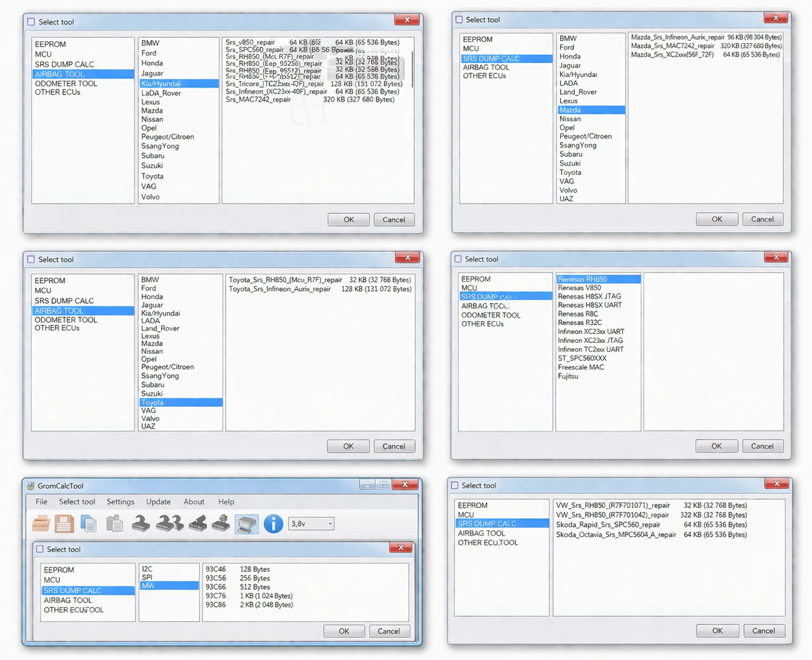The width and height of the screenshot is (812, 660).
Task: Click the chip with pencil toolbar icon
Action: pyautogui.click(x=197, y=523)
